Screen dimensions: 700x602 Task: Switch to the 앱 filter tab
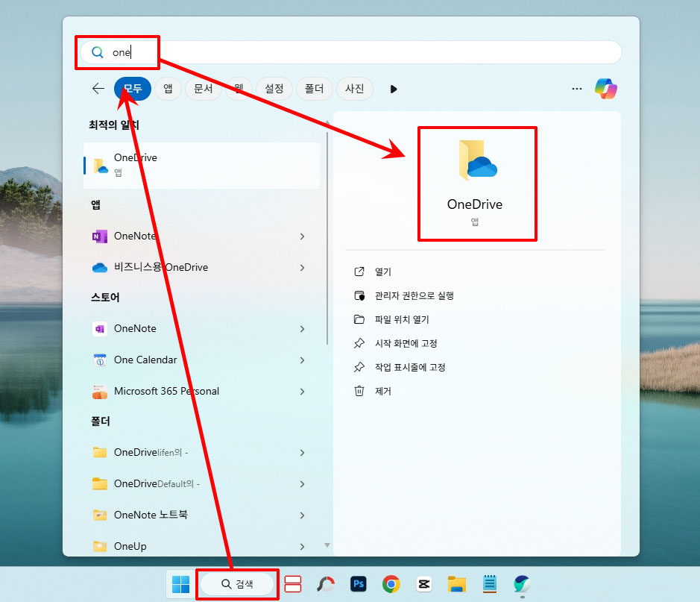[168, 88]
